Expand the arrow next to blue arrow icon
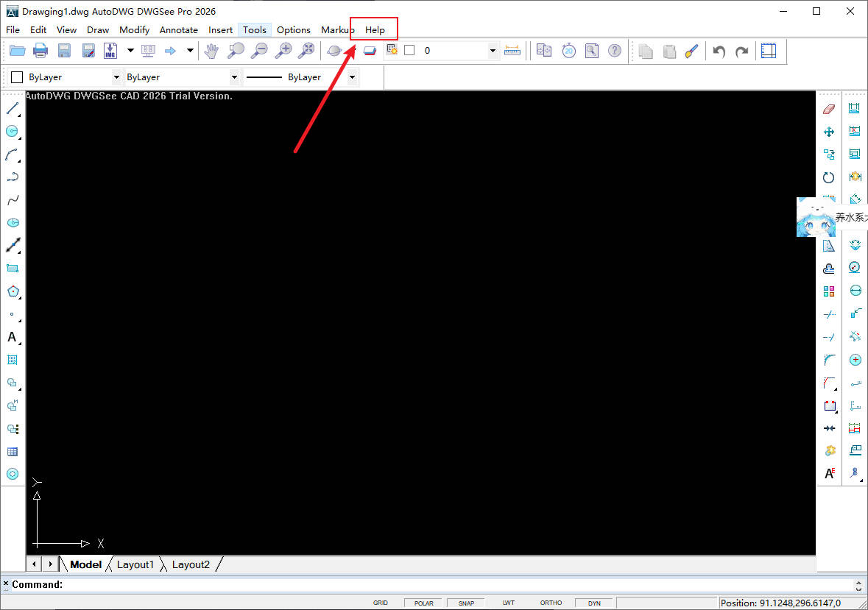The width and height of the screenshot is (868, 610). [x=190, y=51]
